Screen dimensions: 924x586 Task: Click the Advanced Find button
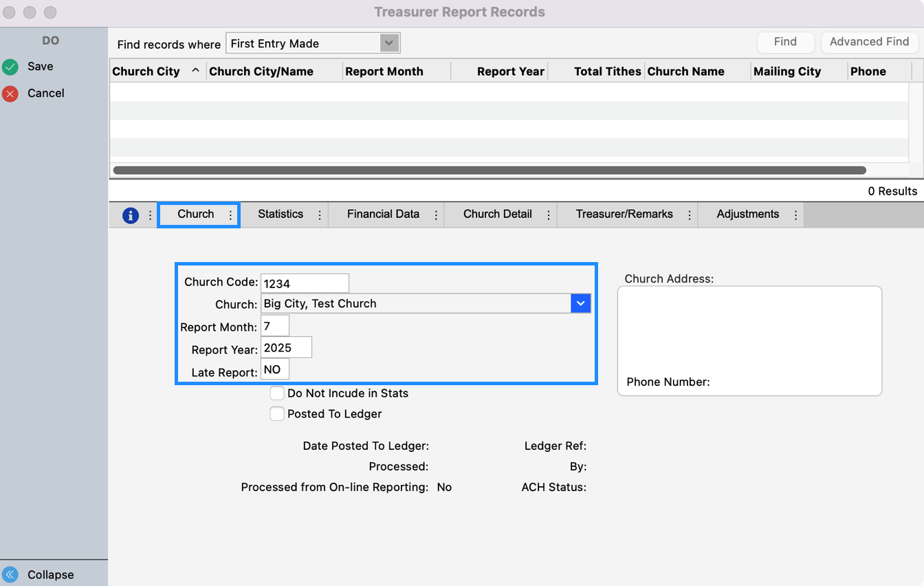[x=869, y=42]
